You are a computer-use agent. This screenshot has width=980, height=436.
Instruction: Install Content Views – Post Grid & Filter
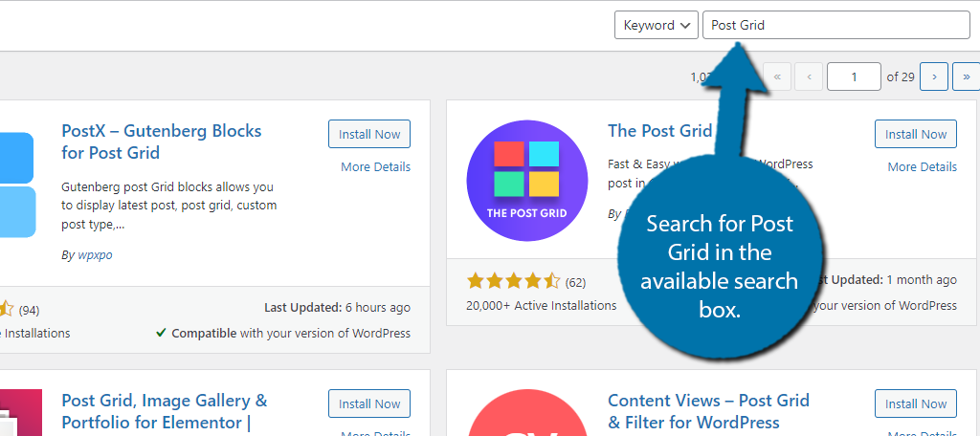(x=916, y=404)
